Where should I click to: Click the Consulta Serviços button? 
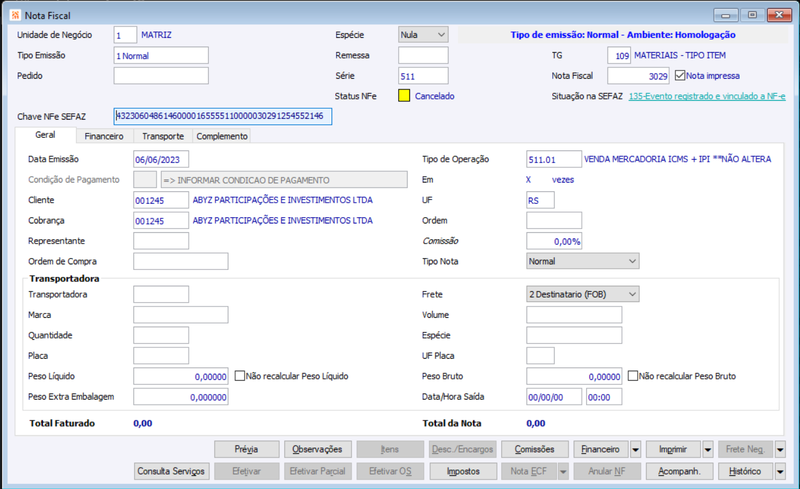[x=171, y=471]
